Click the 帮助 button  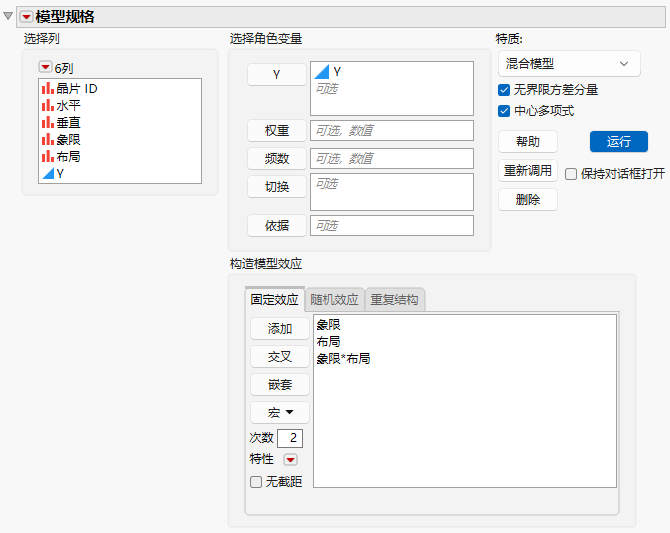click(528, 141)
